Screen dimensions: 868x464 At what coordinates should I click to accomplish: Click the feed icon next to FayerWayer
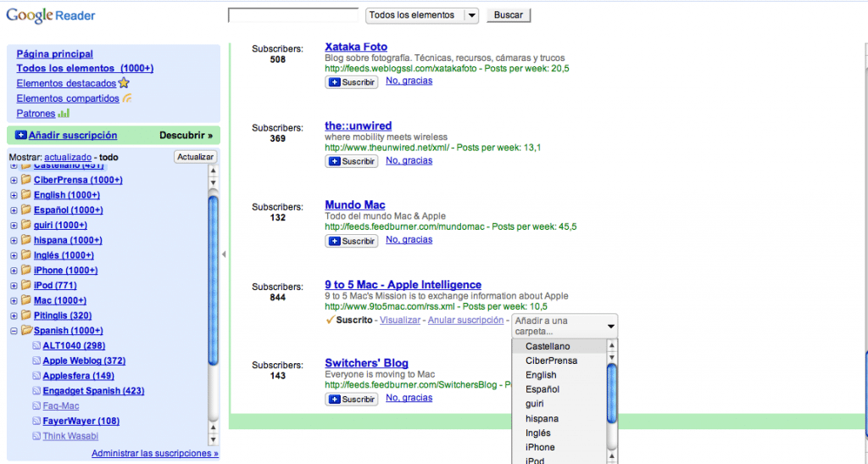click(36, 421)
